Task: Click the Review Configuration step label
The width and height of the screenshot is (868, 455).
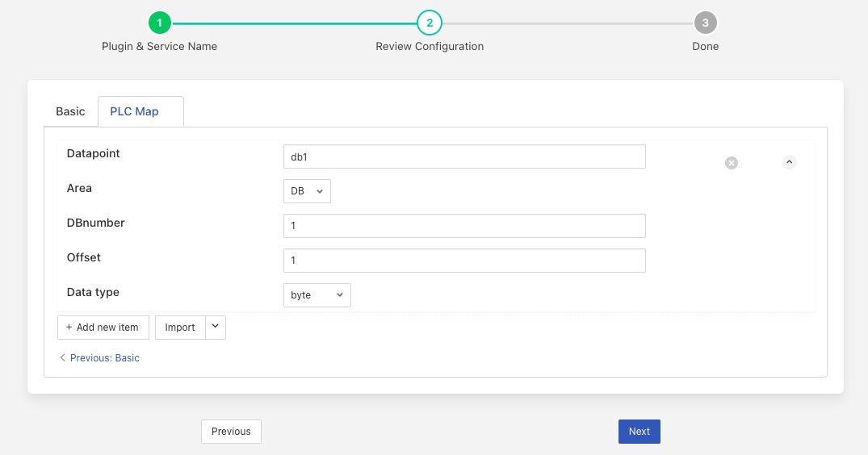Action: [x=430, y=47]
